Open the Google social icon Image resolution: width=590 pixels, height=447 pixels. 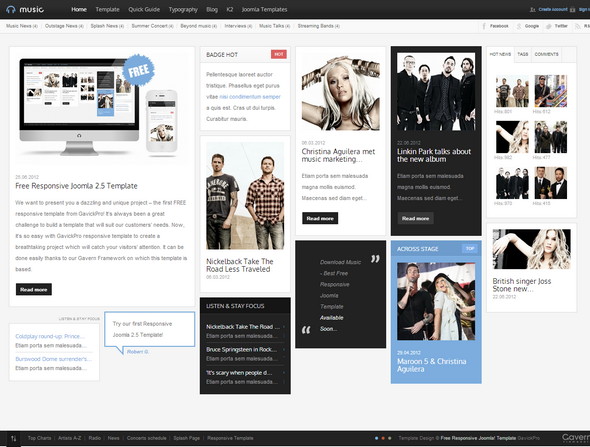[519, 26]
